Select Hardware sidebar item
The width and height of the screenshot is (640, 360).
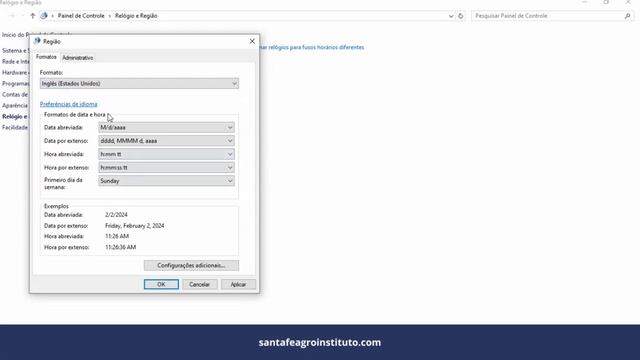(15, 72)
